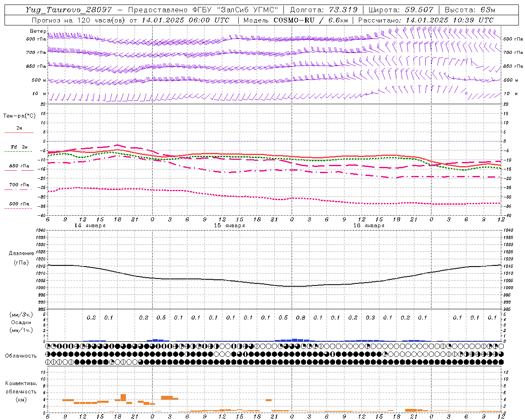
Task: Click the 15 января date label
Action: pos(229,226)
